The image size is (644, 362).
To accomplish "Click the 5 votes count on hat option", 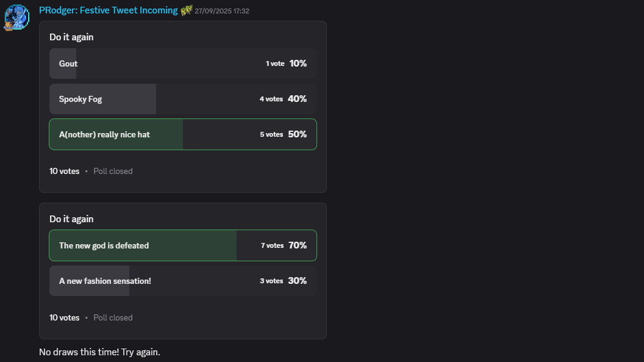I will 271,134.
